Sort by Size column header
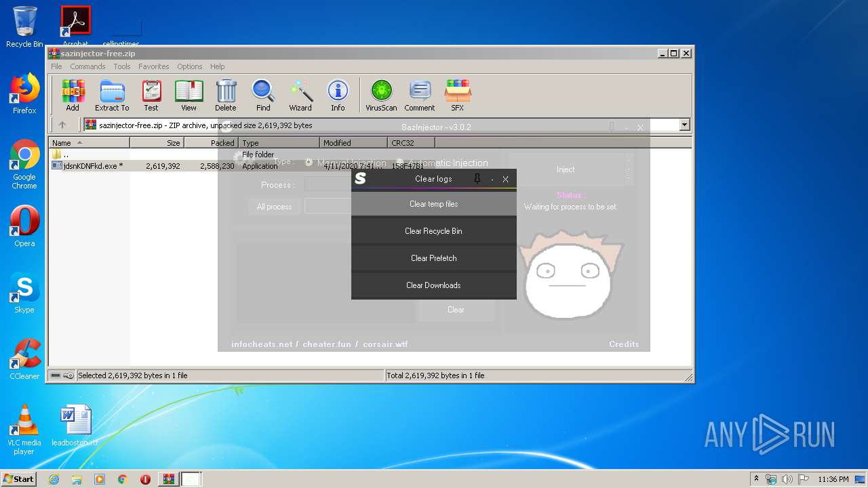 click(157, 143)
